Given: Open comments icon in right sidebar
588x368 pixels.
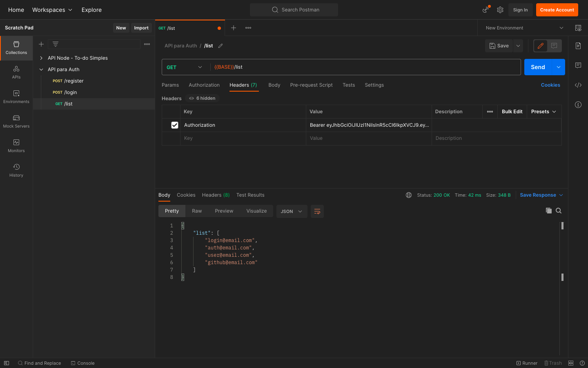Looking at the screenshot, I should click(578, 65).
